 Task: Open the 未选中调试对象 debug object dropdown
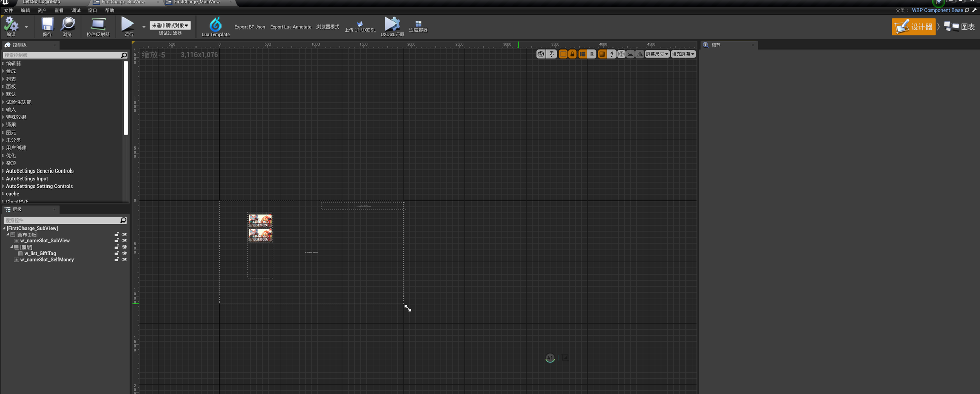pos(170,26)
